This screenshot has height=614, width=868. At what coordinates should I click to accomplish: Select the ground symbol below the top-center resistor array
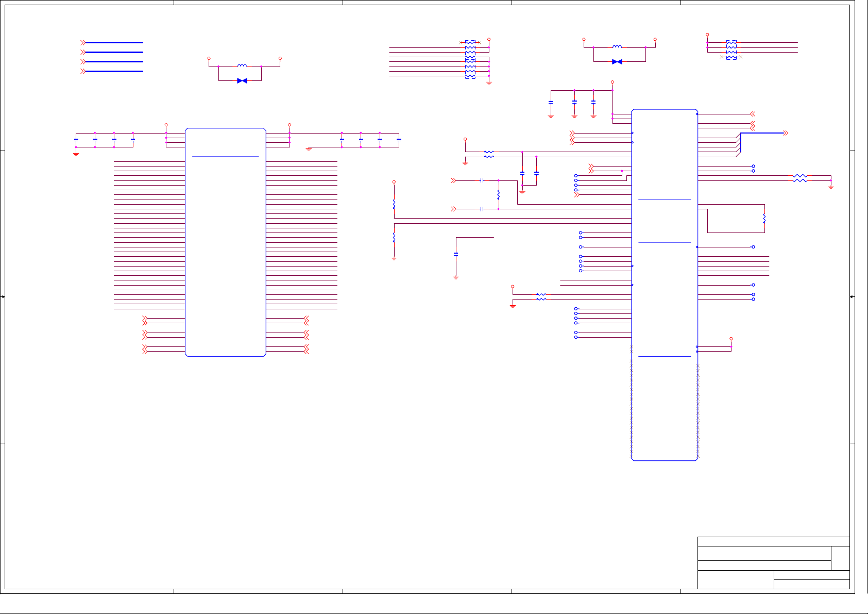[x=489, y=82]
